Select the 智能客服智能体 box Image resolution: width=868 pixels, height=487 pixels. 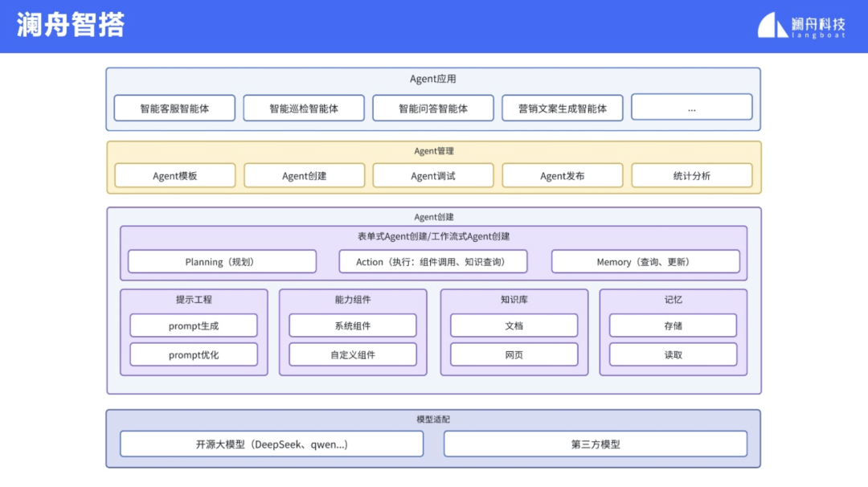(174, 108)
